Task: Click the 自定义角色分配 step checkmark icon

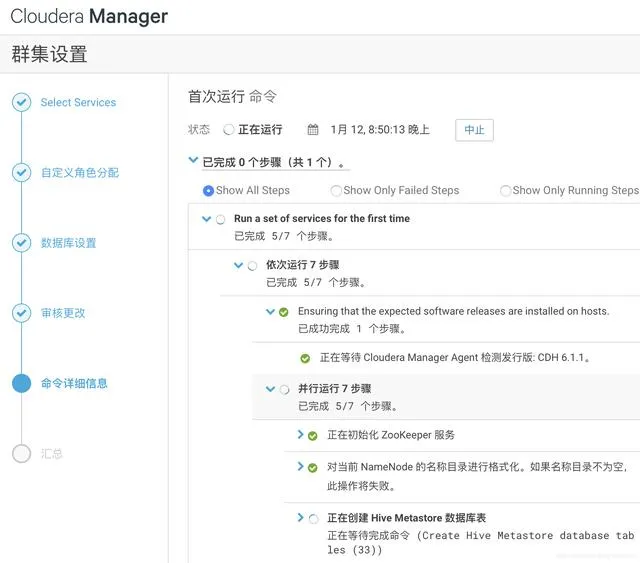Action: [x=21, y=172]
